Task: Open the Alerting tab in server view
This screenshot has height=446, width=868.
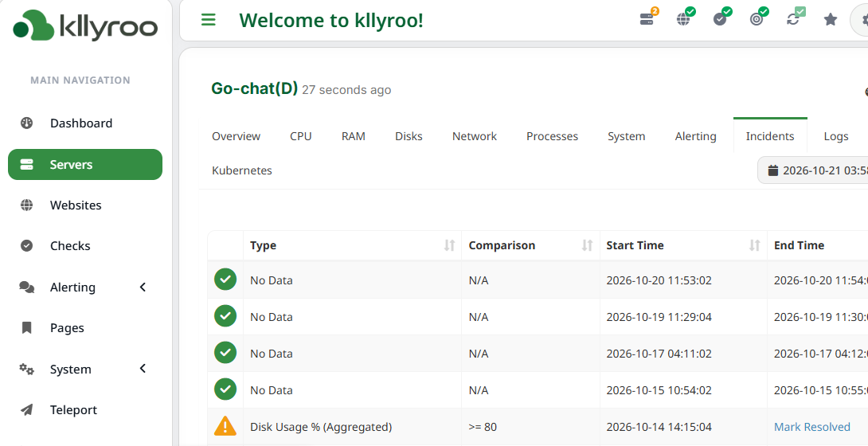Action: [x=695, y=136]
